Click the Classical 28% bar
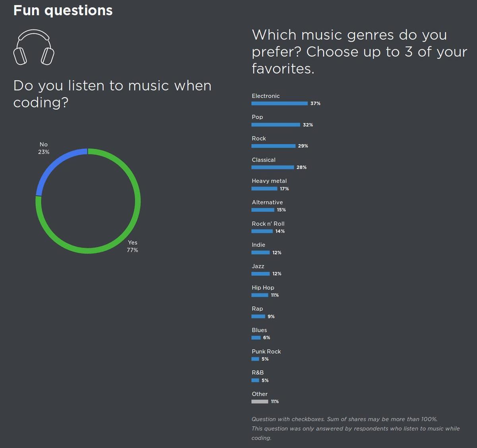 tap(273, 167)
